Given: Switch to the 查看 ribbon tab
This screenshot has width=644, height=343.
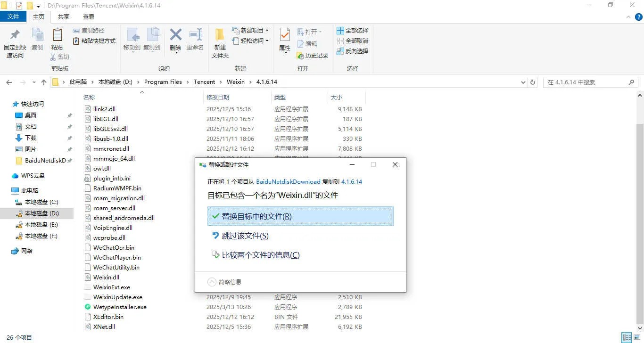Looking at the screenshot, I should pos(89,16).
